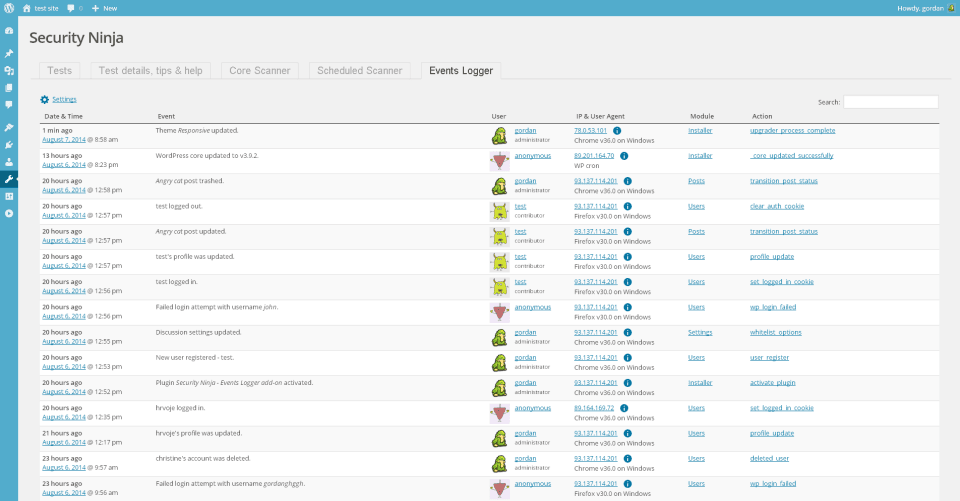Image resolution: width=960 pixels, height=501 pixels.
Task: Open Installer module link in Theme Responsive row
Action: tap(700, 130)
